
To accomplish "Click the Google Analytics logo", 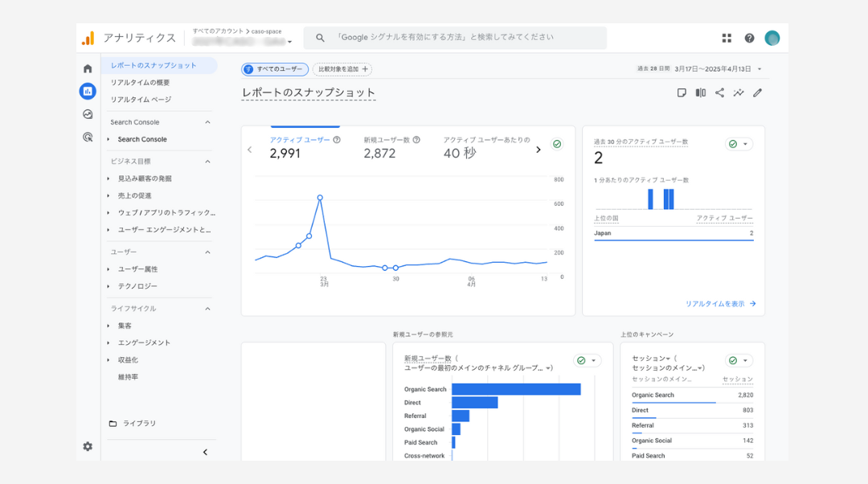I will [x=88, y=38].
